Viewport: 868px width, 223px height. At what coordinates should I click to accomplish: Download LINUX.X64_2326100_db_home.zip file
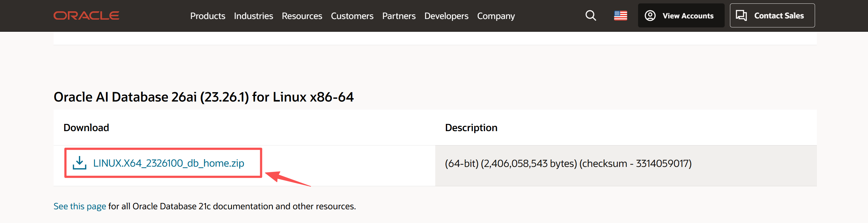click(x=169, y=163)
